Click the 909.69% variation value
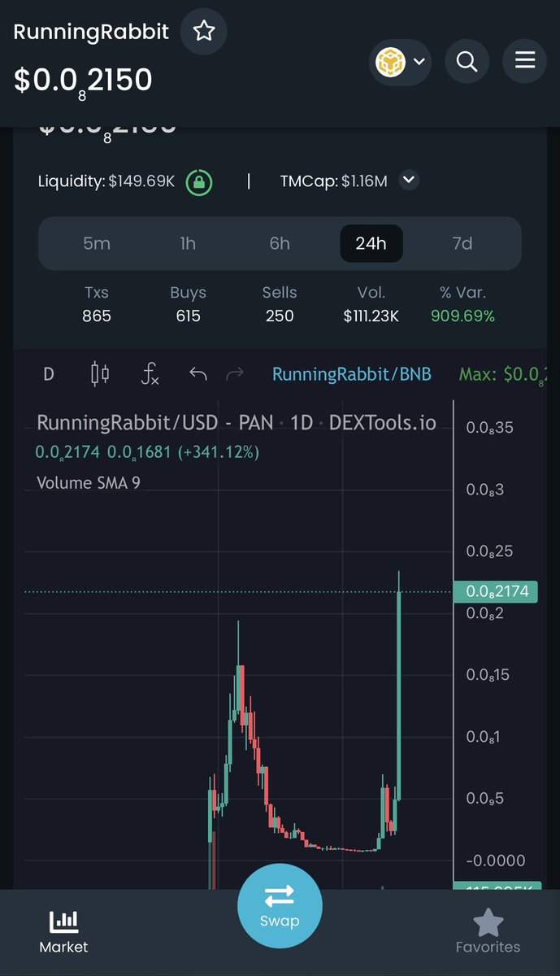The image size is (560, 976). click(462, 316)
